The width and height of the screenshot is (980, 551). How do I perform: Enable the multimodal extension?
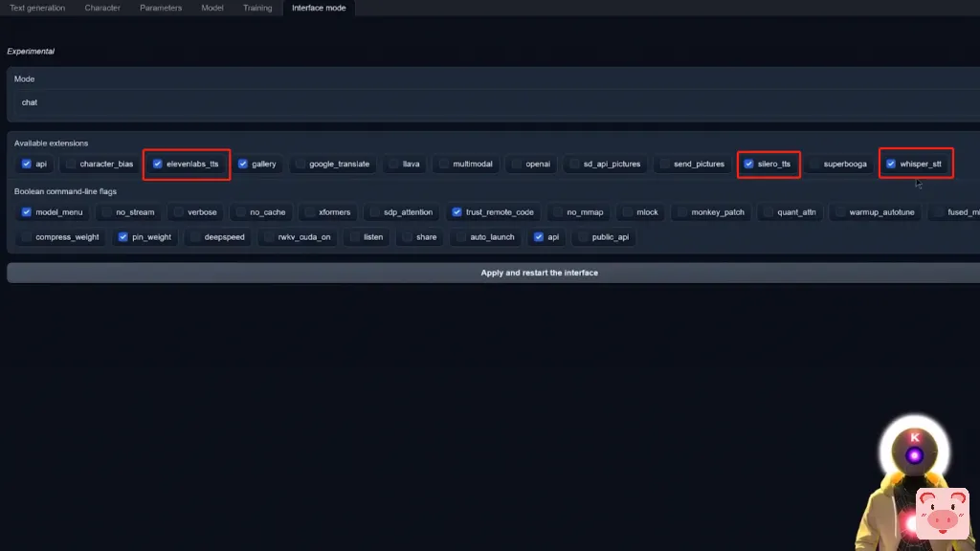point(444,164)
